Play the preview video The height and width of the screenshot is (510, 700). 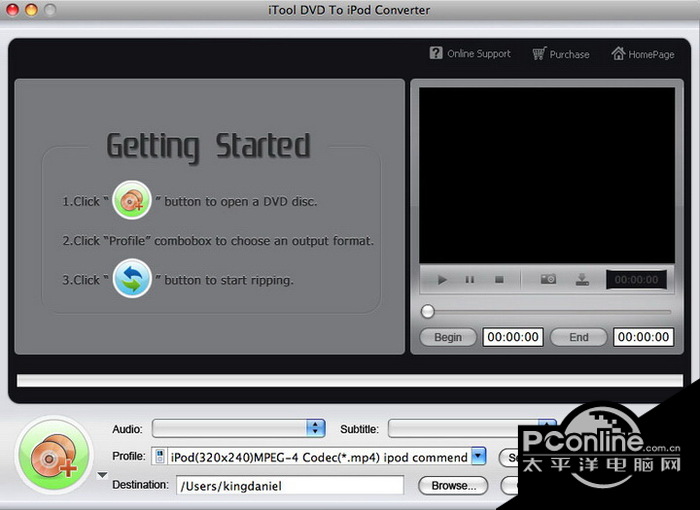(442, 280)
